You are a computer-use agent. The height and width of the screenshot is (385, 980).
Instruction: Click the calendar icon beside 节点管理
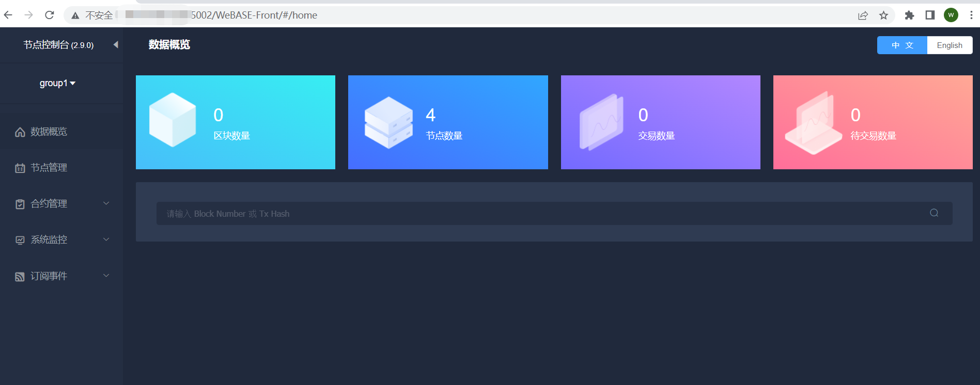coord(20,168)
